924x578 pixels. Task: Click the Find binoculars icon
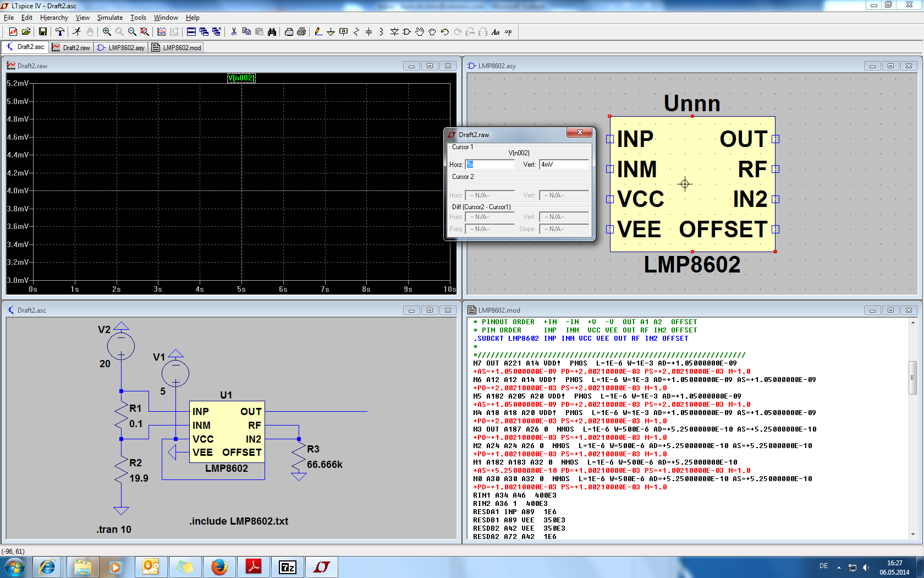[x=272, y=32]
